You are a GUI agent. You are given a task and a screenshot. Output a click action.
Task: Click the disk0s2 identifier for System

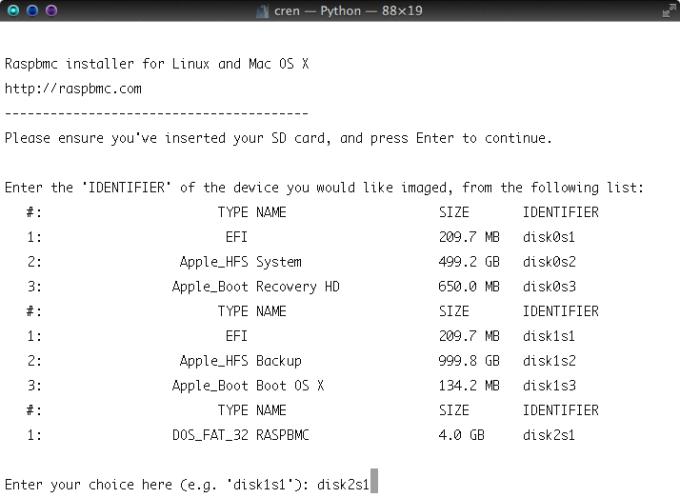click(x=549, y=262)
